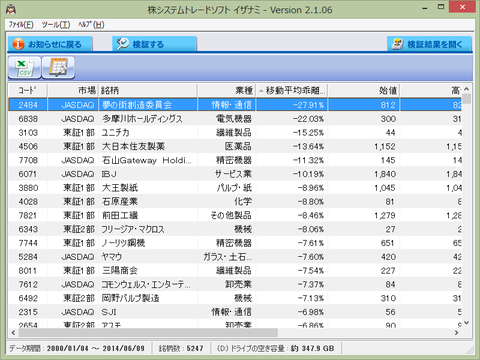Select the SJI stock row
Image resolution: width=480 pixels, height=360 pixels.
coord(235,312)
